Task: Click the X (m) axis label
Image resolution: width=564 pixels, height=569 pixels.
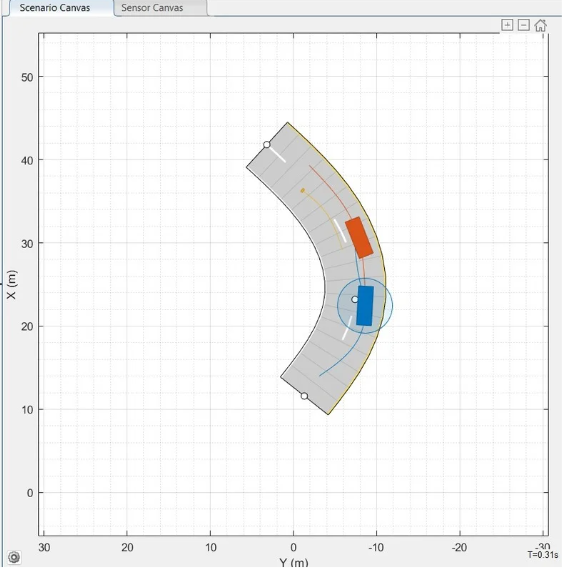Action: [x=12, y=285]
